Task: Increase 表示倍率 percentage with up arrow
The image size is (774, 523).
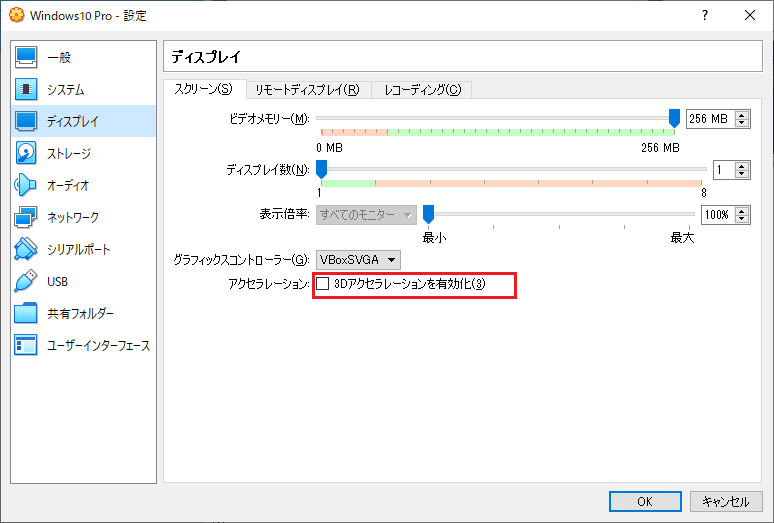Action: [x=742, y=211]
